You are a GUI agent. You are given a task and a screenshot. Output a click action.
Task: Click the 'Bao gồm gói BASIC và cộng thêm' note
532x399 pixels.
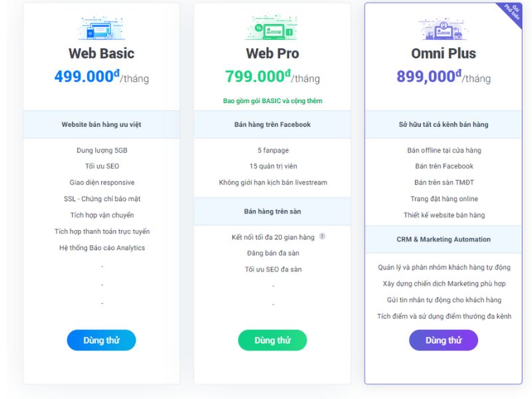(x=273, y=100)
